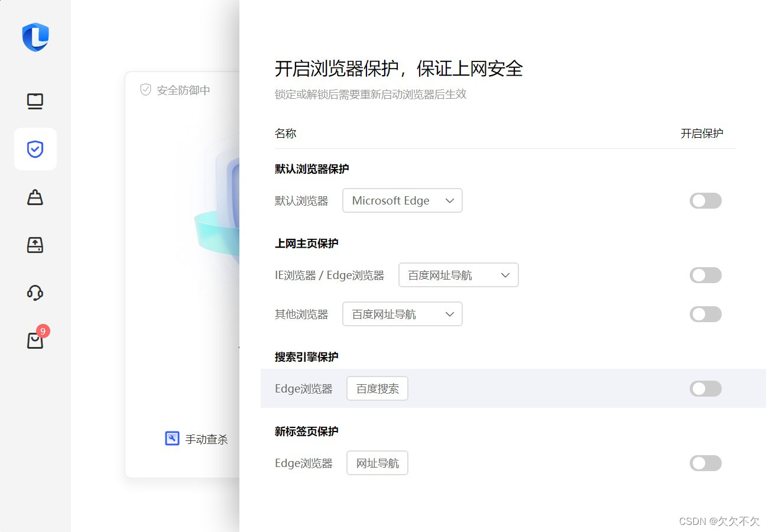Click the 其他浏览器 row label
The image size is (769, 532).
point(301,314)
